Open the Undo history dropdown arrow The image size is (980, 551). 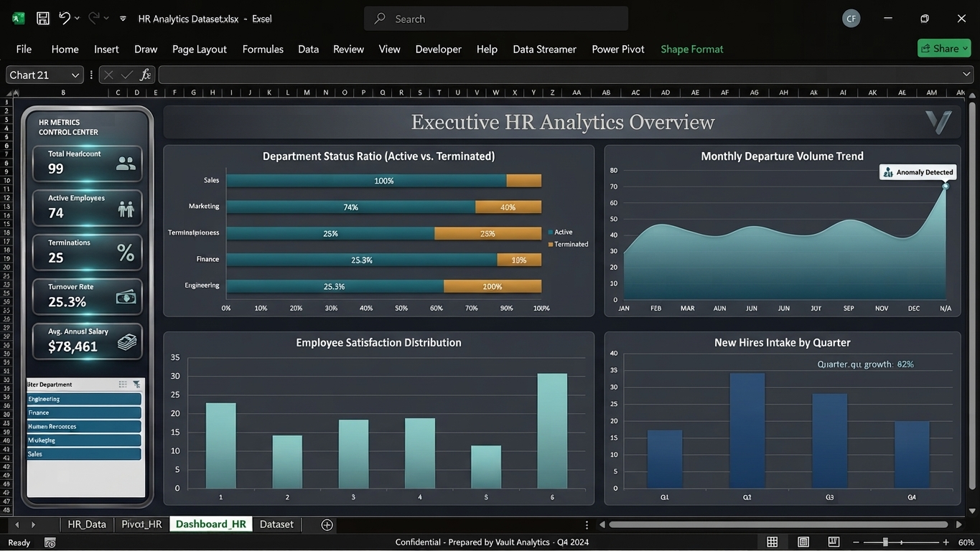(78, 18)
